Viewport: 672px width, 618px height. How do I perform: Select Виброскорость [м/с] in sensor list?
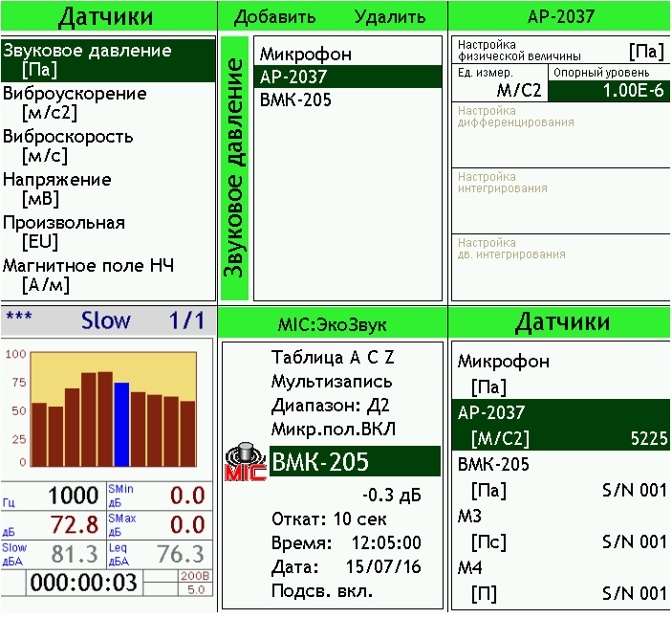tap(68, 145)
